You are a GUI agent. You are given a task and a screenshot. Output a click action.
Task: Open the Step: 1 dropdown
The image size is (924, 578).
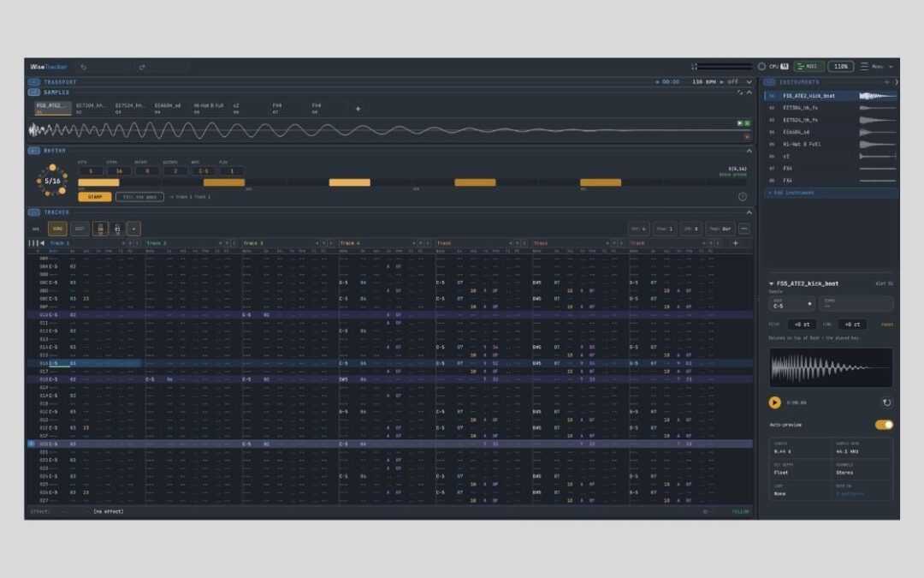[665, 229]
